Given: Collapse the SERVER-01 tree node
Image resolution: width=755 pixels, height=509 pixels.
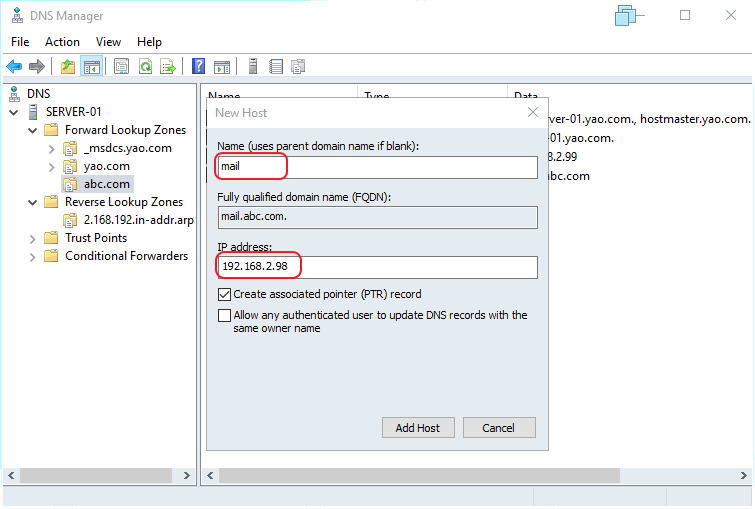Looking at the screenshot, I should coord(14,112).
